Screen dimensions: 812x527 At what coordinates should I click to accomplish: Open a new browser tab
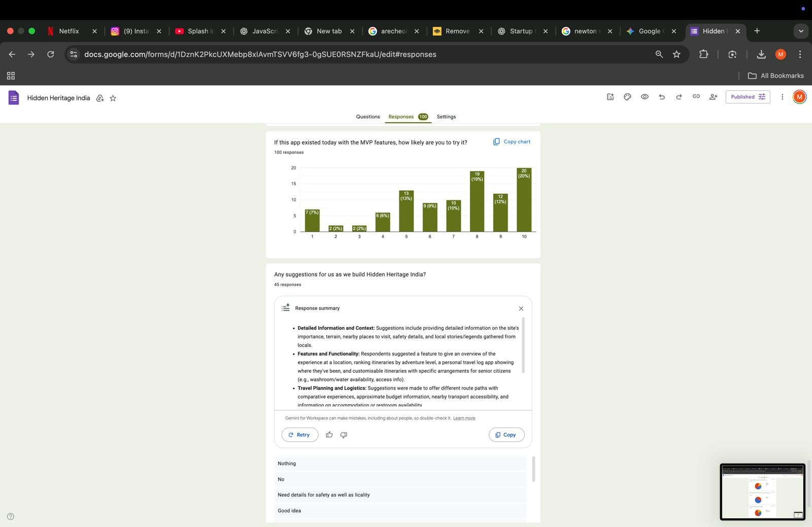757,31
